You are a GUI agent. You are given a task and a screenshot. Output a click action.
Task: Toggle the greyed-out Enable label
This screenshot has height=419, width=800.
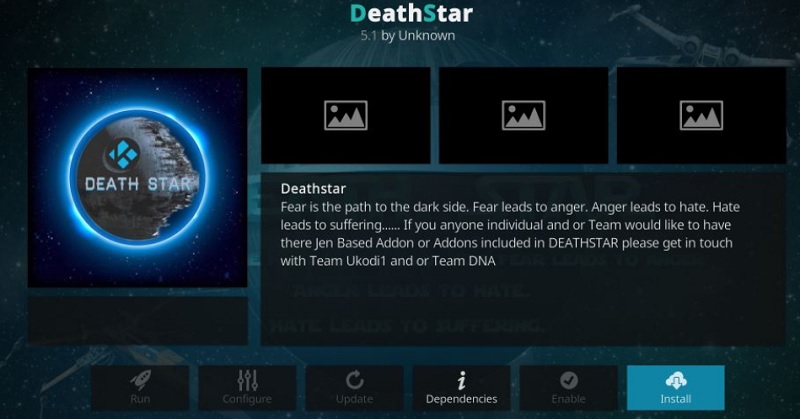568,399
